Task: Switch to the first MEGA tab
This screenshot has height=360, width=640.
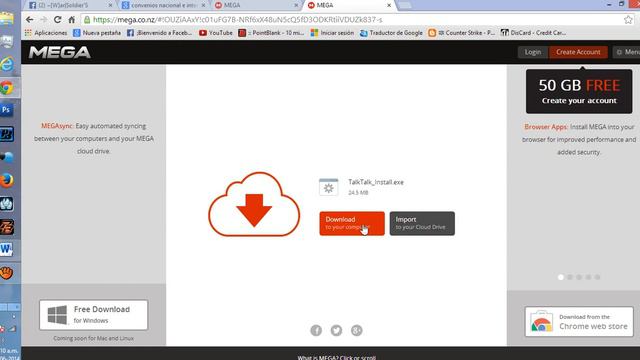Action: click(255, 5)
